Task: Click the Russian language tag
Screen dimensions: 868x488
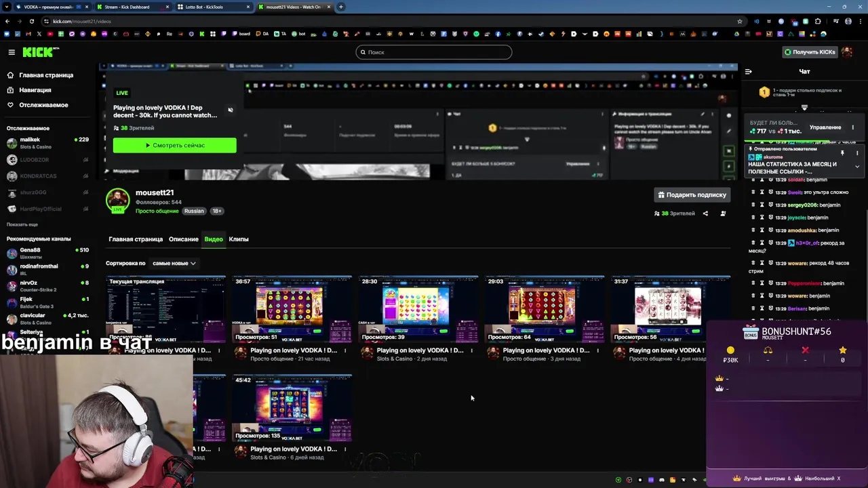Action: click(194, 211)
